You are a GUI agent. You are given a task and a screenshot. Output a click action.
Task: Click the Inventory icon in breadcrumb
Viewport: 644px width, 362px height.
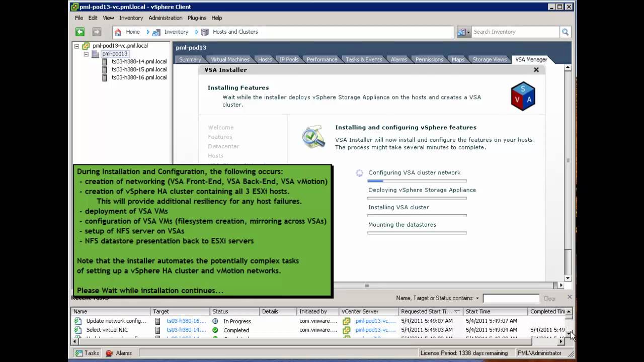tap(156, 32)
